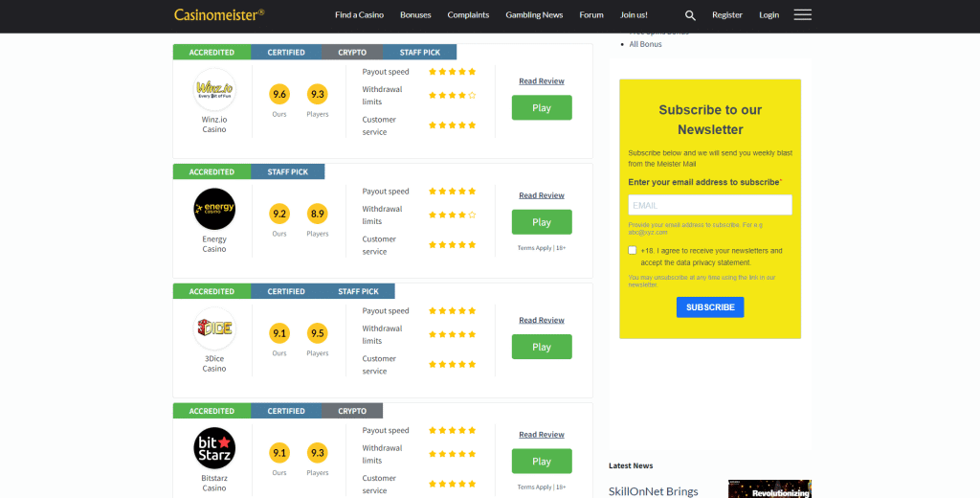This screenshot has height=498, width=980.
Task: Focus the EMAIL input field
Action: 710,205
